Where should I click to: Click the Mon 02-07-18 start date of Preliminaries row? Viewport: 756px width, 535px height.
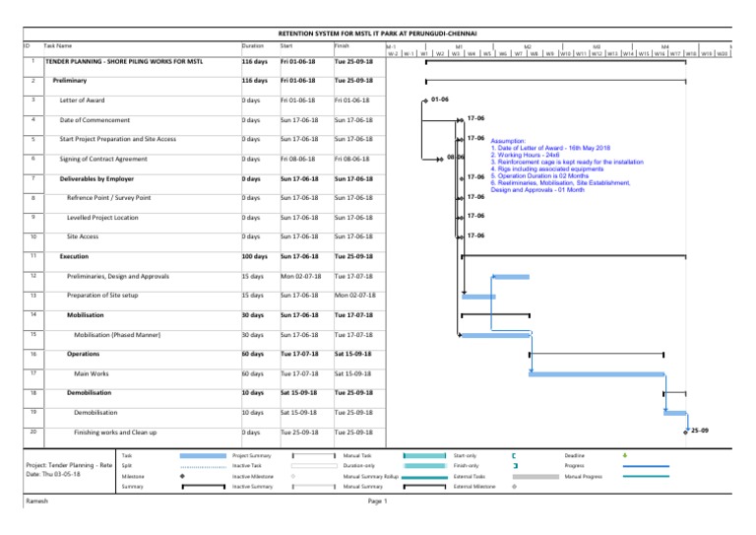pyautogui.click(x=301, y=277)
